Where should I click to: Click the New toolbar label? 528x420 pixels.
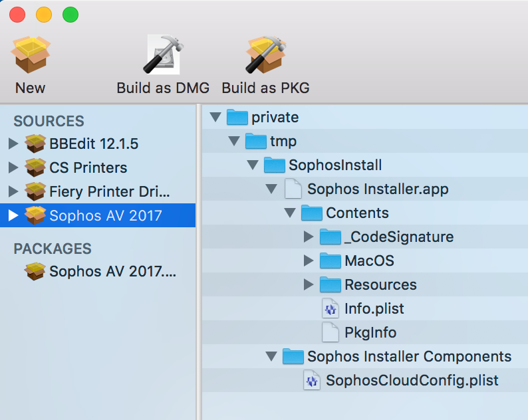click(31, 88)
